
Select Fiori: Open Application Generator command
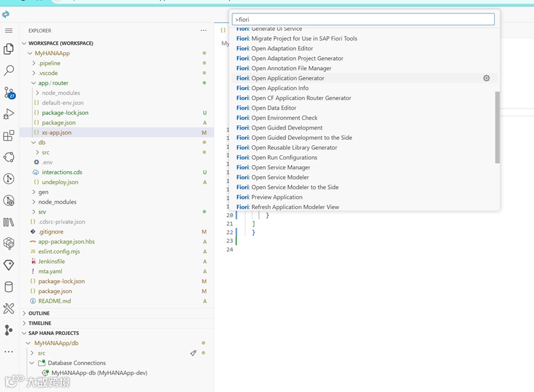(365, 78)
